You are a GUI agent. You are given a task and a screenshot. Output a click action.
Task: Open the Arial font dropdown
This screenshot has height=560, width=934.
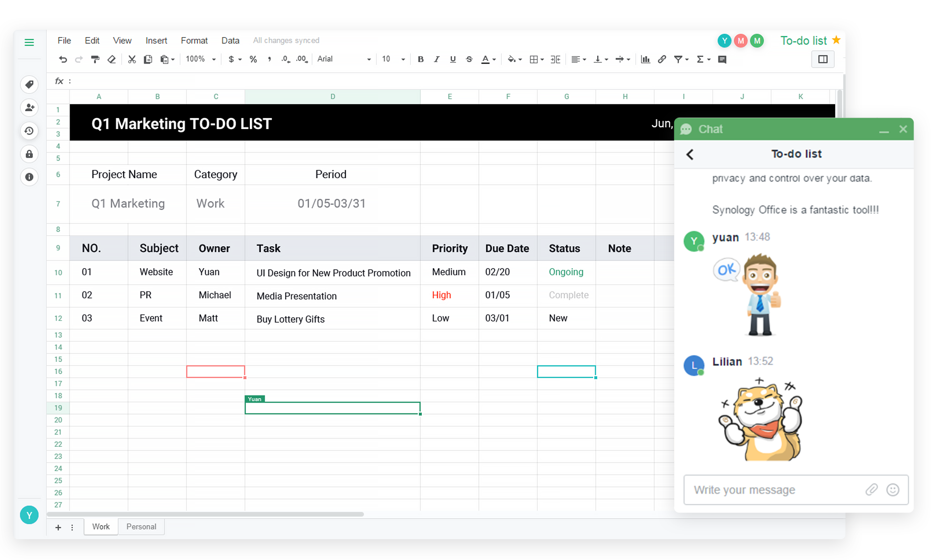(344, 59)
